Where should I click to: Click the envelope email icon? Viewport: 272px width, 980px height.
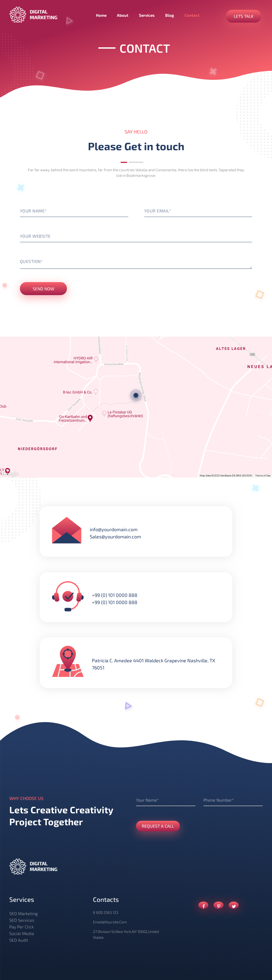(66, 530)
